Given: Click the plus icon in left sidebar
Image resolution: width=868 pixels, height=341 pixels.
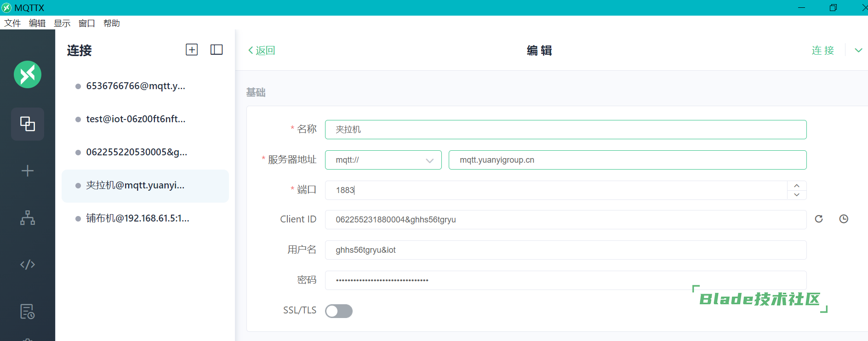Looking at the screenshot, I should (x=28, y=171).
